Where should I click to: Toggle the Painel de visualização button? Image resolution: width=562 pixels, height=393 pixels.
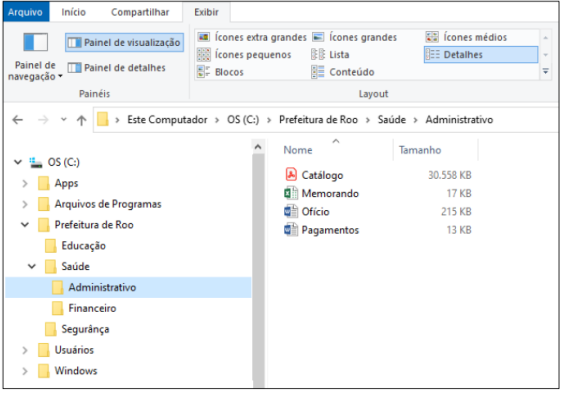click(124, 42)
